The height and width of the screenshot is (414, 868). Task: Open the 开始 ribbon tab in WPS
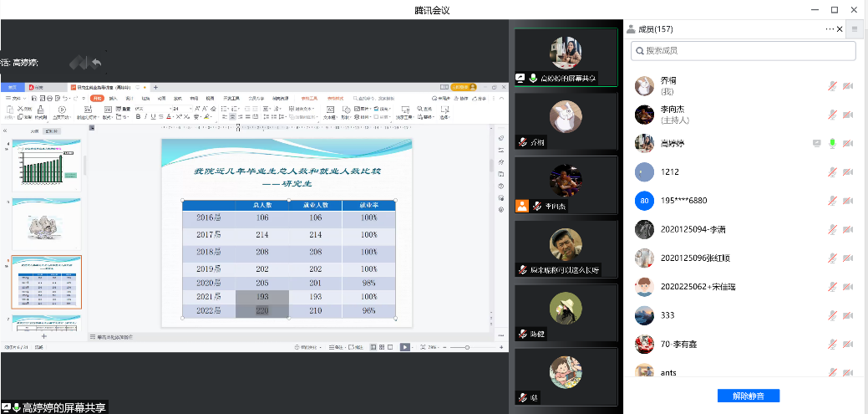97,98
